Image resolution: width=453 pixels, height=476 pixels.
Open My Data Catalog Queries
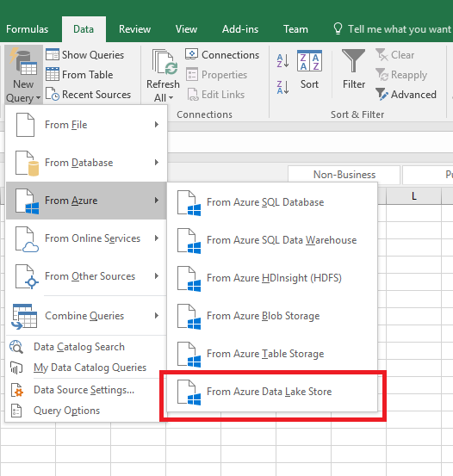coord(86,368)
